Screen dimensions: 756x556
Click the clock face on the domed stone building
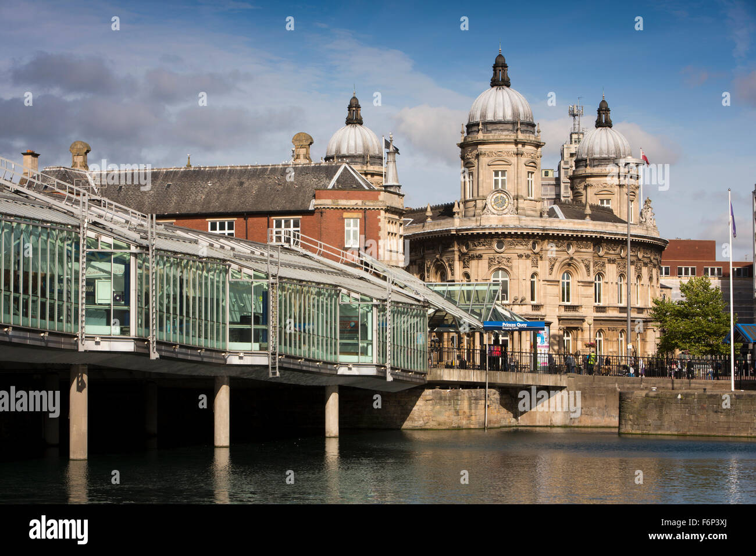tap(498, 202)
